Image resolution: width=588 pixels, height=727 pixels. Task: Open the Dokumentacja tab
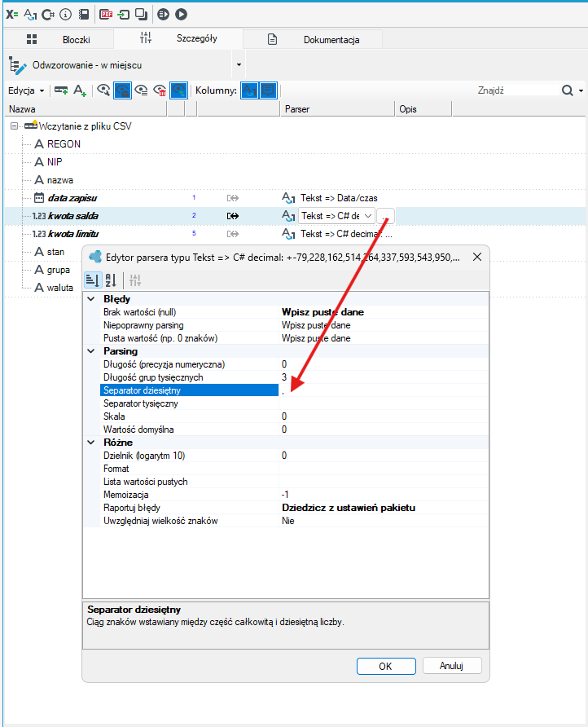click(x=313, y=39)
